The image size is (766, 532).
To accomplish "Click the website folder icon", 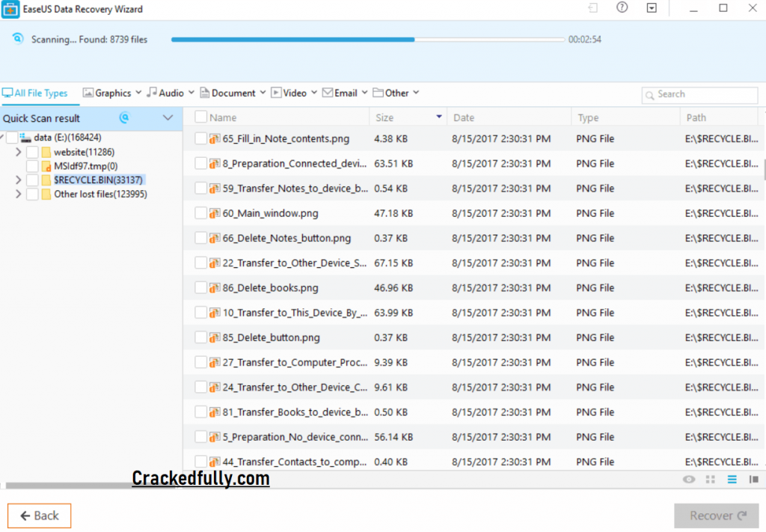I will [46, 152].
